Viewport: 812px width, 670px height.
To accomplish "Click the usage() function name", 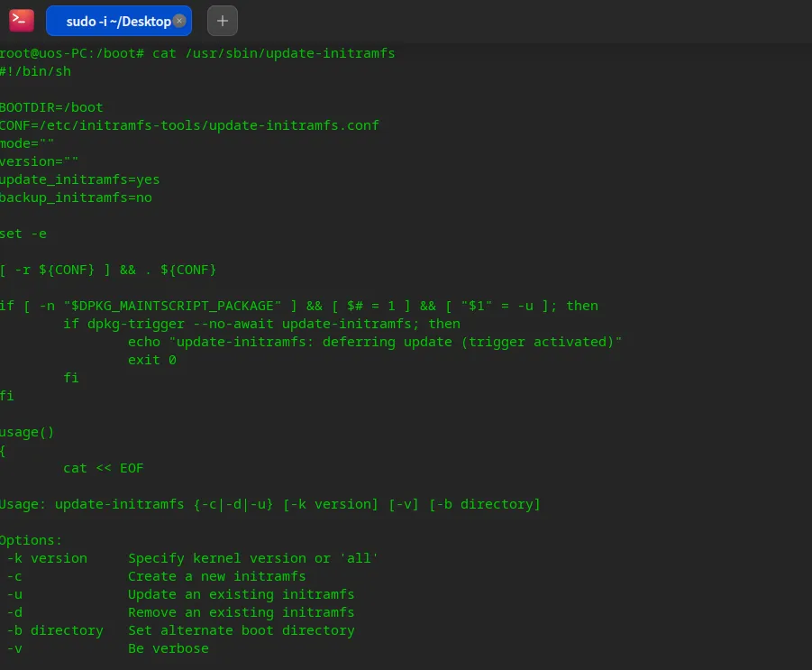I will 27,432.
